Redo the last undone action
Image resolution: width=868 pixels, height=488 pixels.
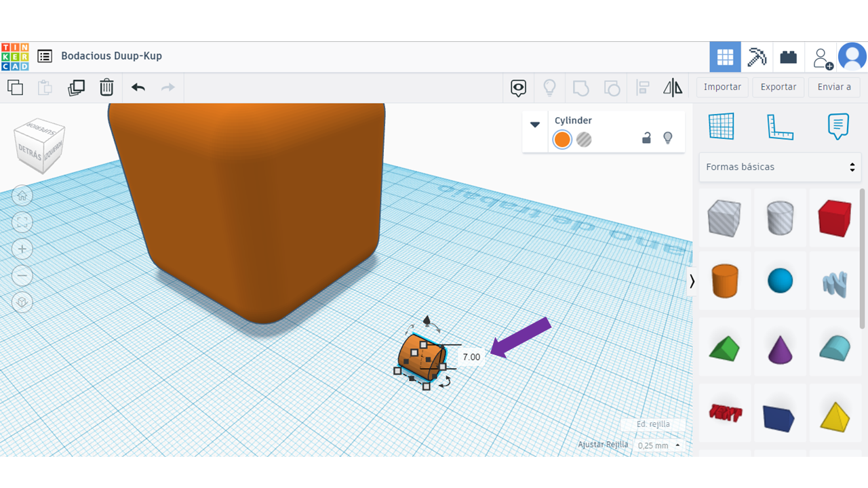167,87
